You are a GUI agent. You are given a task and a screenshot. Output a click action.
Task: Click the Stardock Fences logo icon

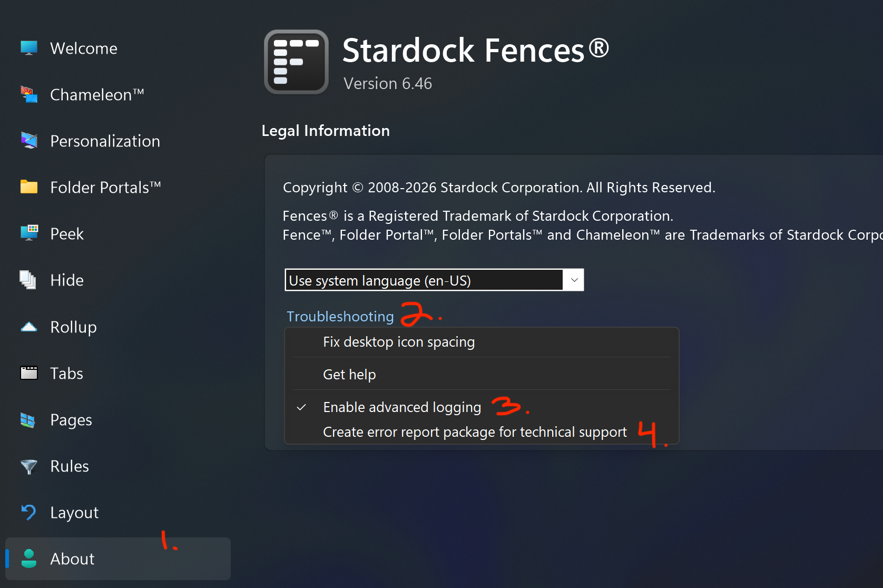[296, 62]
